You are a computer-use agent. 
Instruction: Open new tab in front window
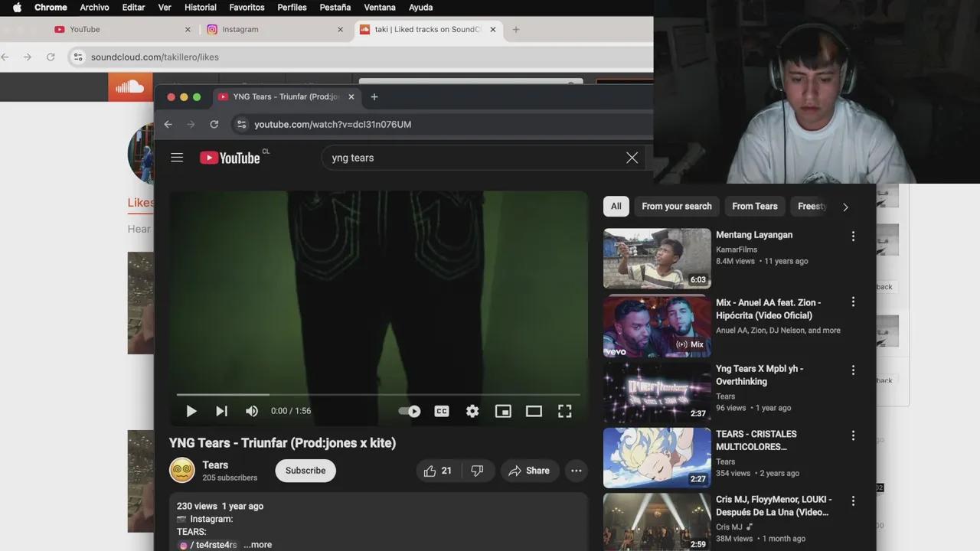374,96
